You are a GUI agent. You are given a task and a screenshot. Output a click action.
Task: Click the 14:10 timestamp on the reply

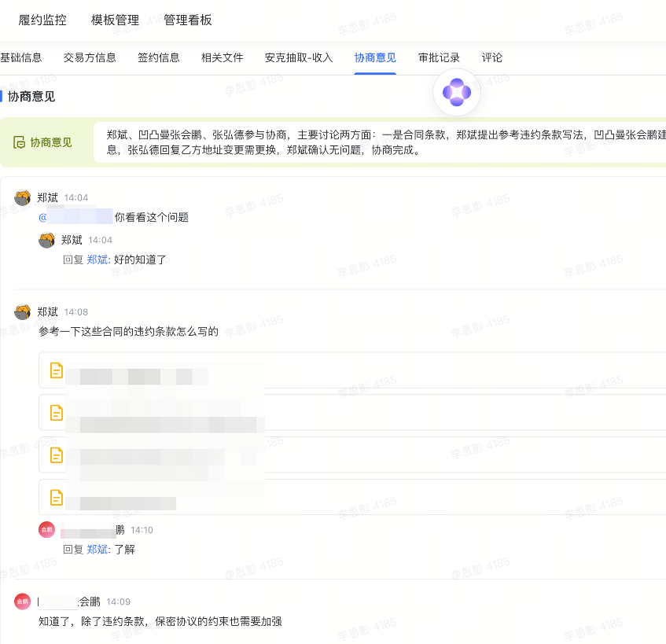click(142, 530)
